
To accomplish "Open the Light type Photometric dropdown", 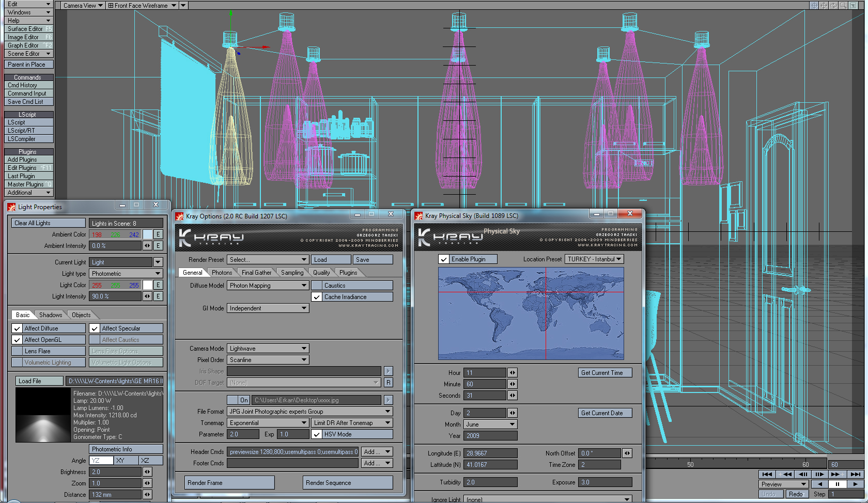I will tap(126, 274).
